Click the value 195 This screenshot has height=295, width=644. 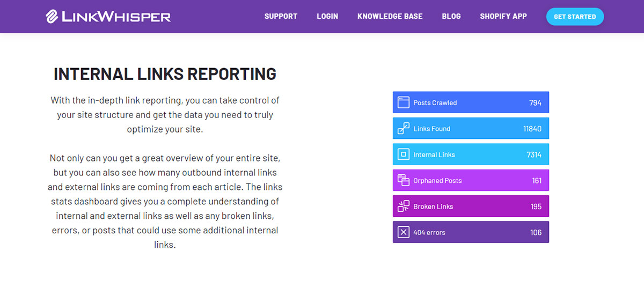[536, 206]
